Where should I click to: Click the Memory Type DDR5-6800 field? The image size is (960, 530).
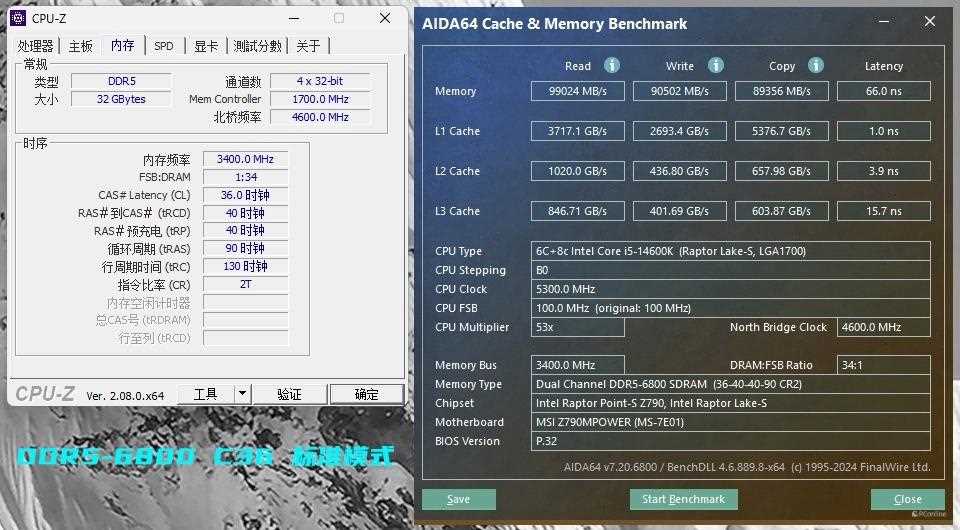(730, 384)
